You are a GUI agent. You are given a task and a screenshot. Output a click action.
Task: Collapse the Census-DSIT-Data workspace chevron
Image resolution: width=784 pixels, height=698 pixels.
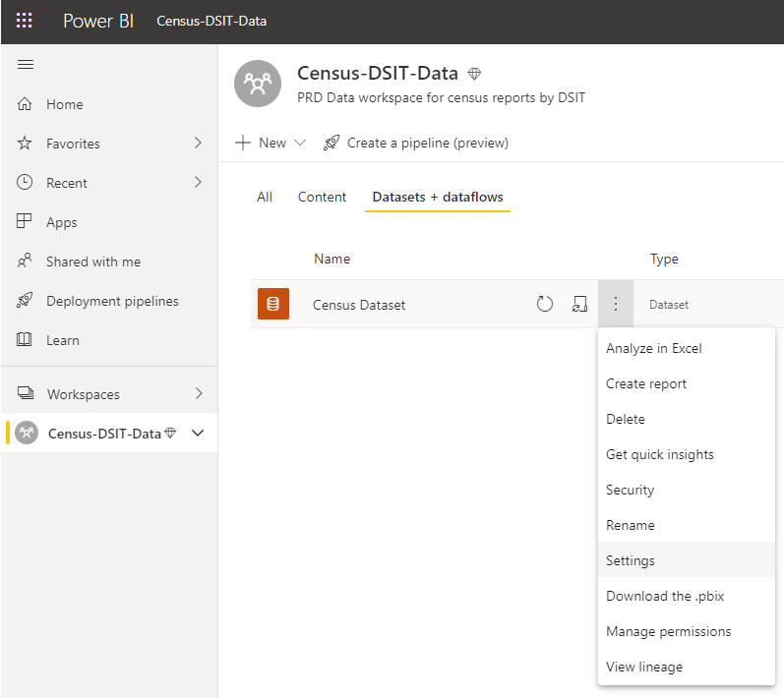pos(198,433)
